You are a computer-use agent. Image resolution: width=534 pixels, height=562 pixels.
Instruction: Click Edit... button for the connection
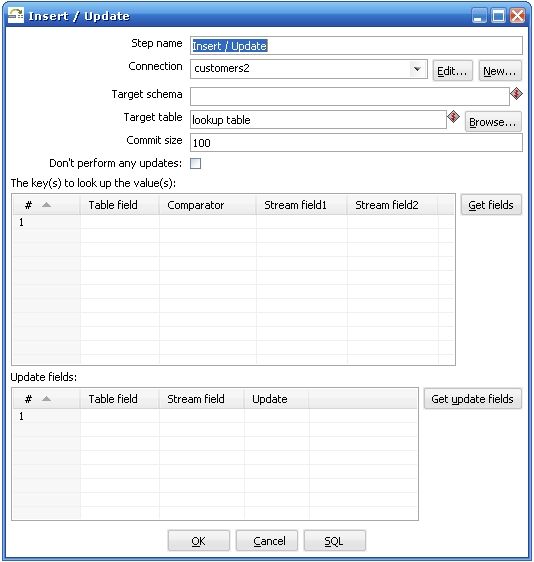click(452, 71)
